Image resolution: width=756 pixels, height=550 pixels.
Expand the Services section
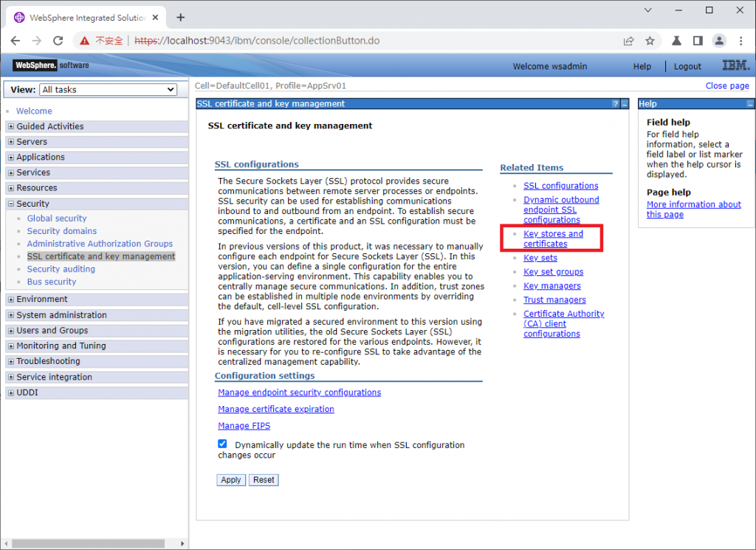[11, 173]
